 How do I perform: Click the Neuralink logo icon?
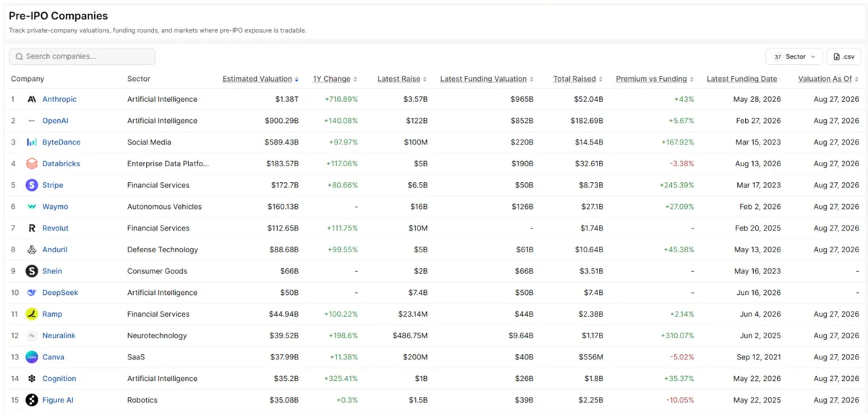click(32, 335)
